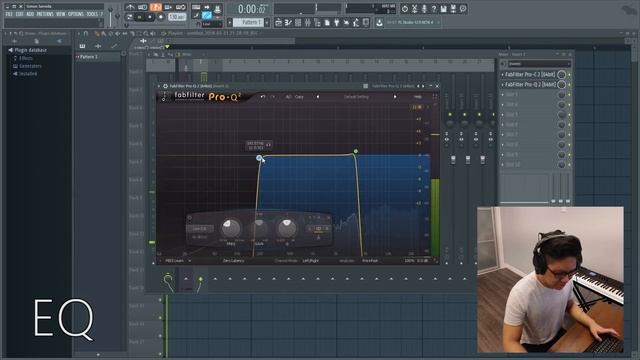
Task: Click the save new version icon
Action: point(453,8)
